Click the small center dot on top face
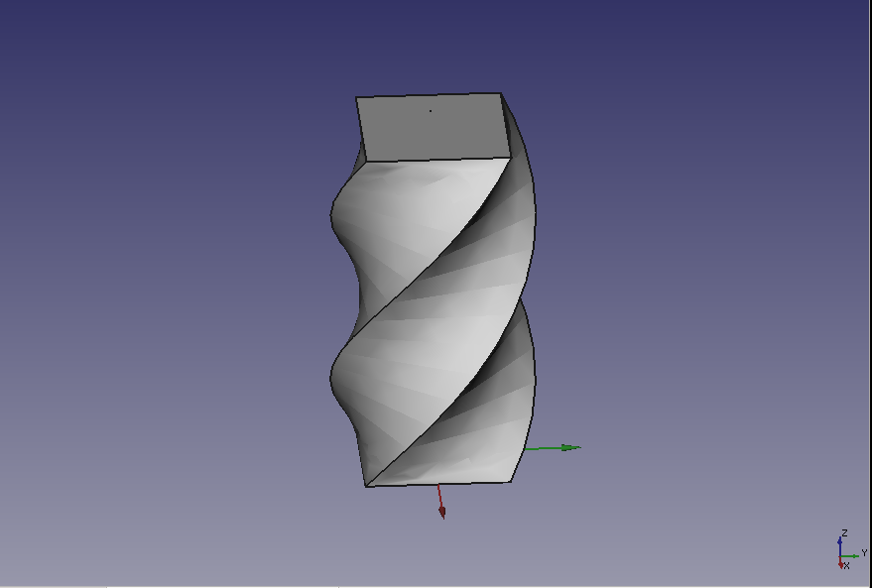This screenshot has width=872, height=588. pyautogui.click(x=430, y=111)
